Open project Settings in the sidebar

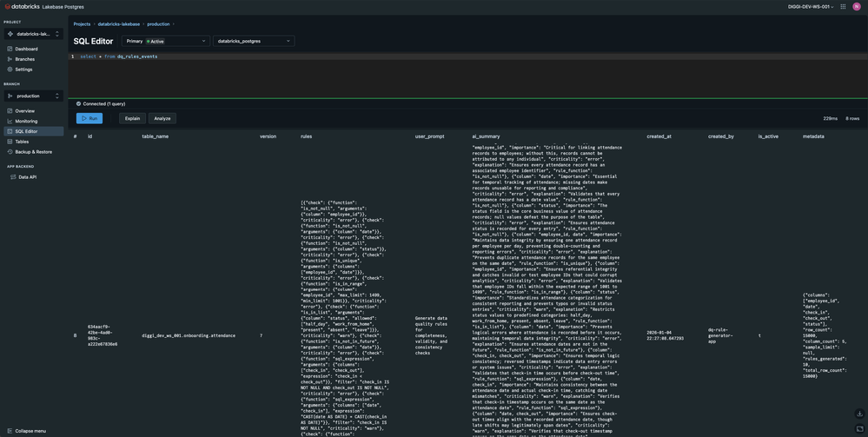[x=23, y=70]
